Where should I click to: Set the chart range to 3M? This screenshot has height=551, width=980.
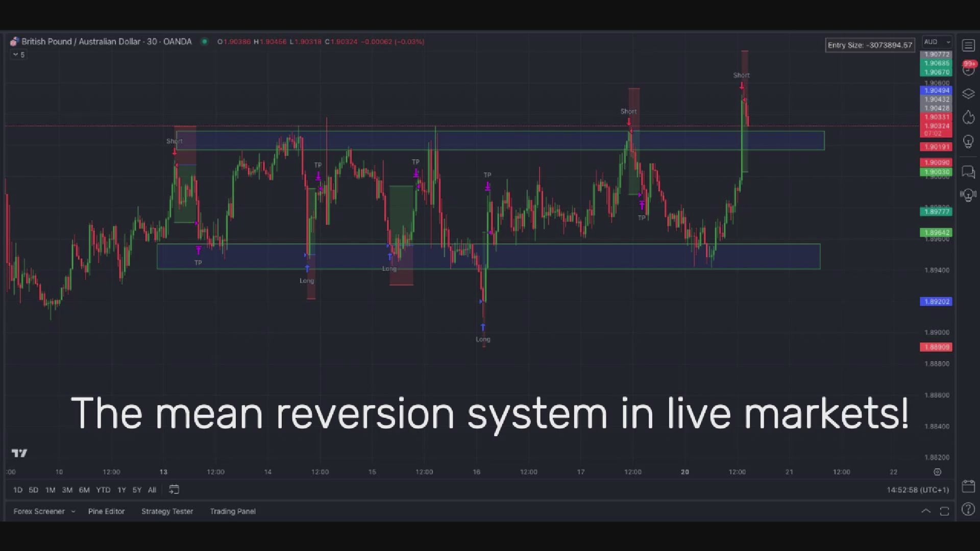[67, 490]
